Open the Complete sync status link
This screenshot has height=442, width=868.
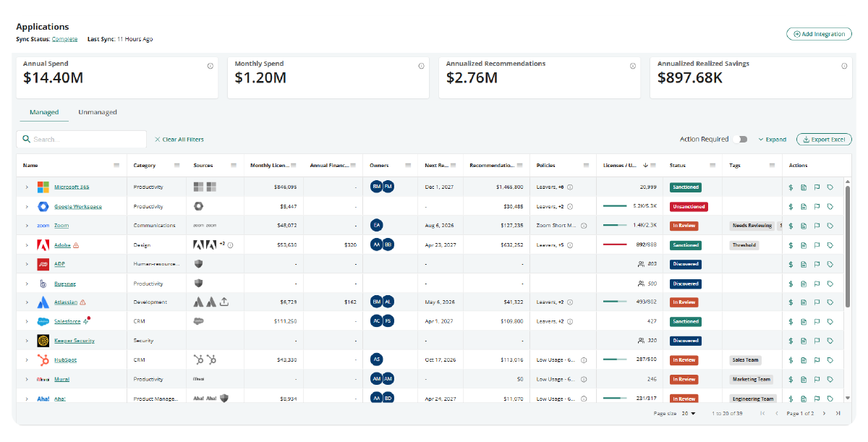tap(64, 39)
